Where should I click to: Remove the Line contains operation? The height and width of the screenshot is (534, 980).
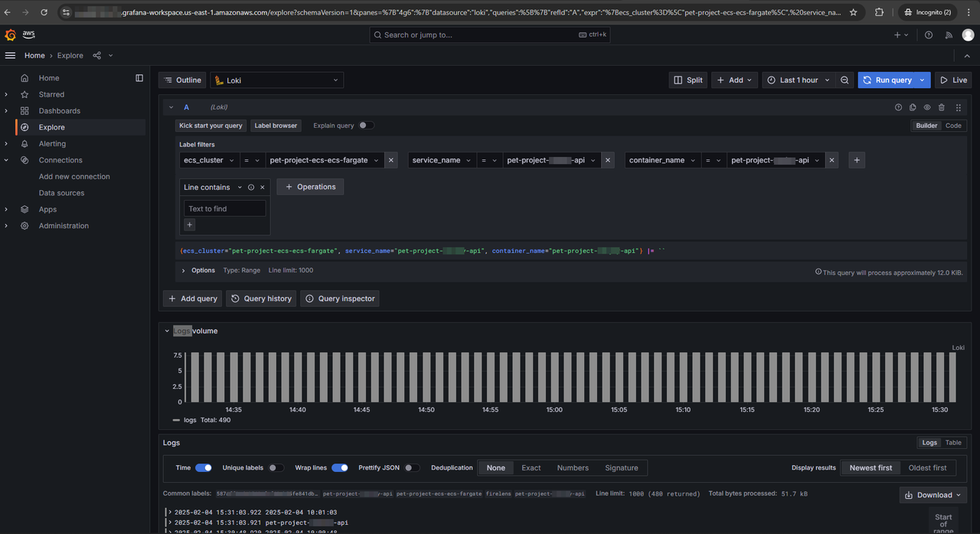[263, 187]
